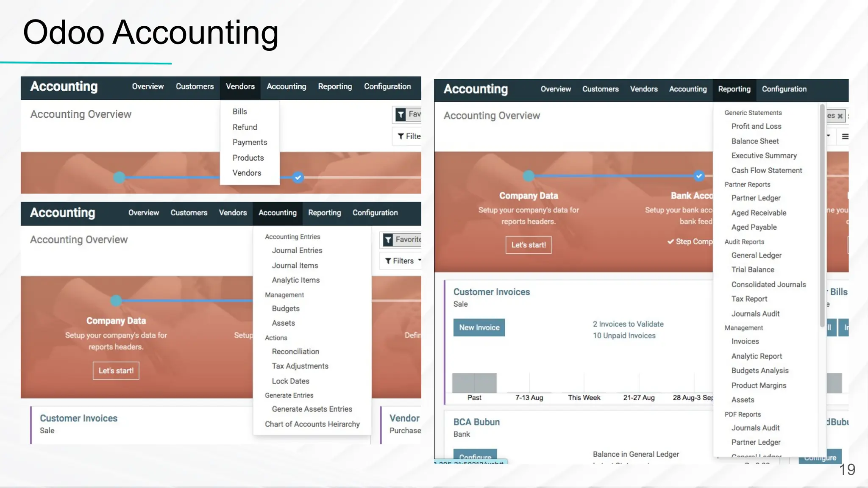Click Let's start! in the Reporting-menu screenshot

click(x=529, y=245)
